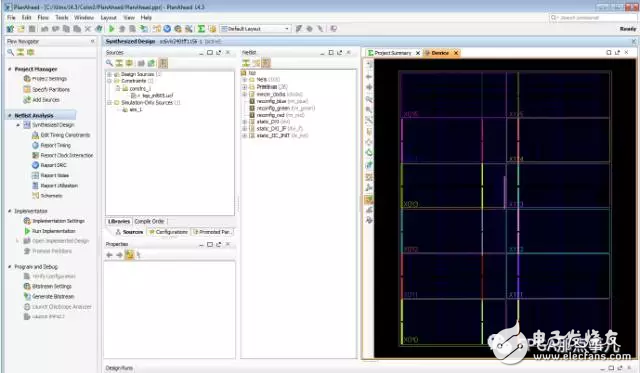This screenshot has width=640, height=373.
Task: Click the green Run arrow in main toolbar
Action: [111, 29]
